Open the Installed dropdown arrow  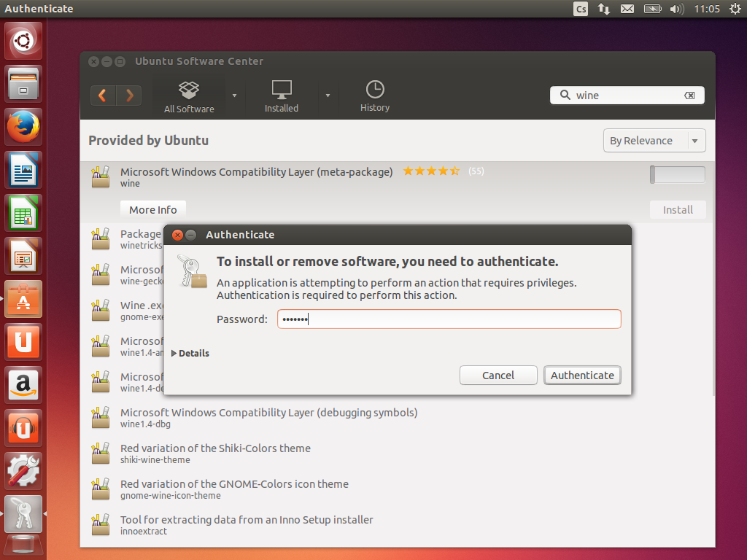tap(328, 96)
